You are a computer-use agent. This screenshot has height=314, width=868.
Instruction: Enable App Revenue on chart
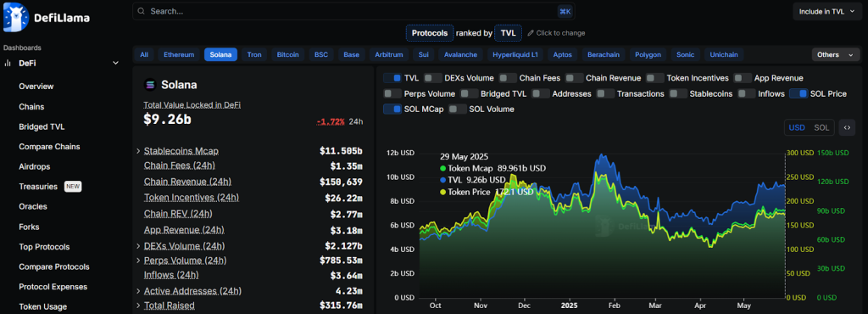(x=743, y=78)
